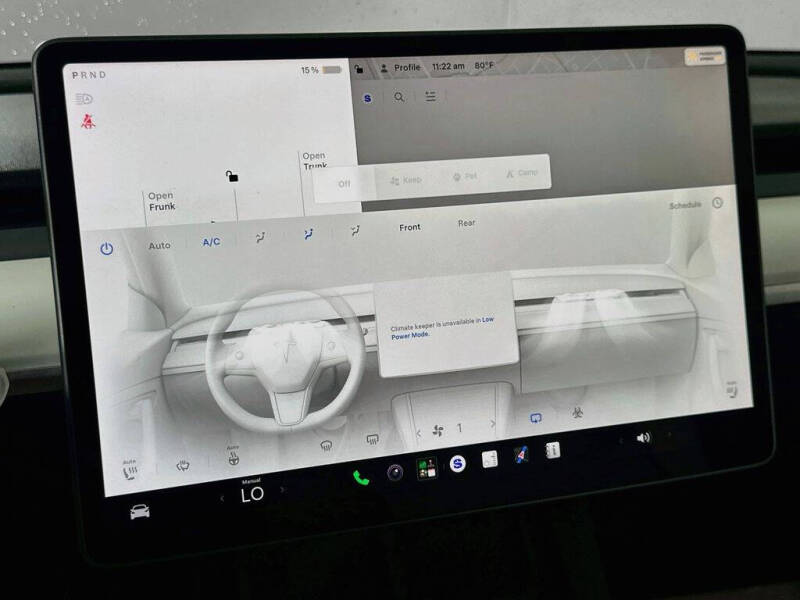Tap the volume speaker icon
The height and width of the screenshot is (600, 800).
[x=643, y=438]
